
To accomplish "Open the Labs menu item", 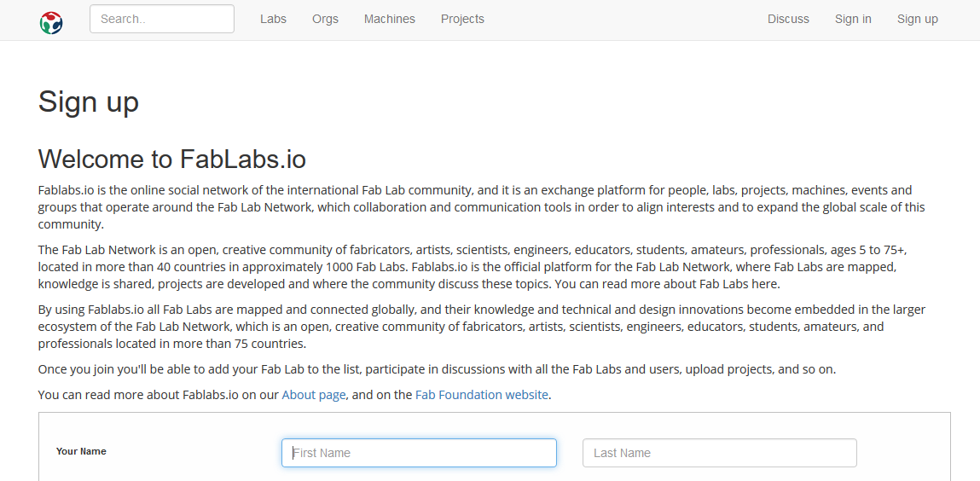I will [x=273, y=19].
